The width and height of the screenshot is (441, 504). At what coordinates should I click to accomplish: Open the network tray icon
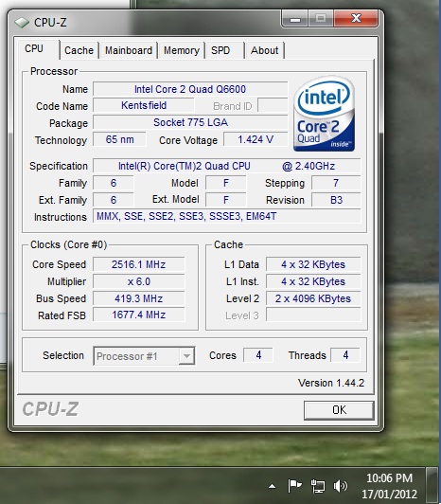(318, 486)
